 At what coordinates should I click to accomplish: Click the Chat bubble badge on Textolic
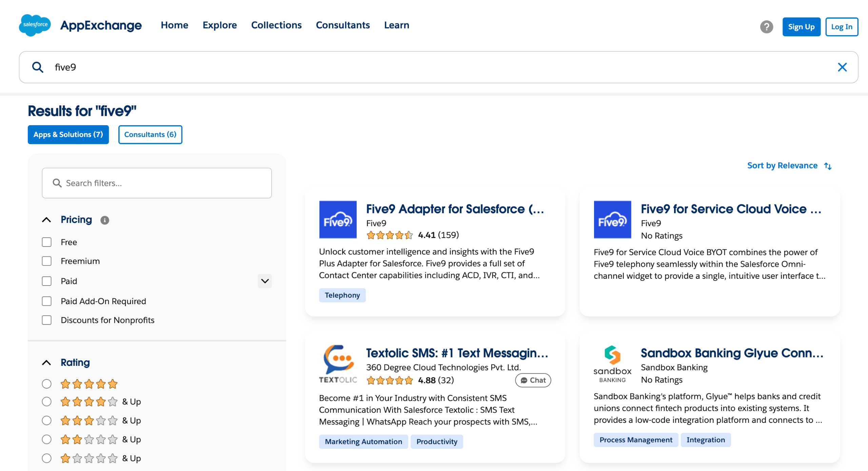tap(533, 380)
